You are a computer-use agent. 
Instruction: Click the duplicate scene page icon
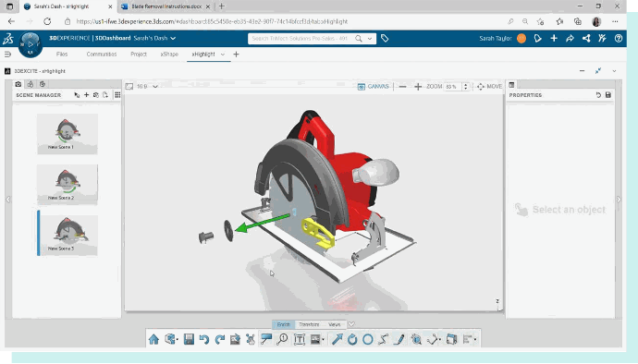pos(105,95)
